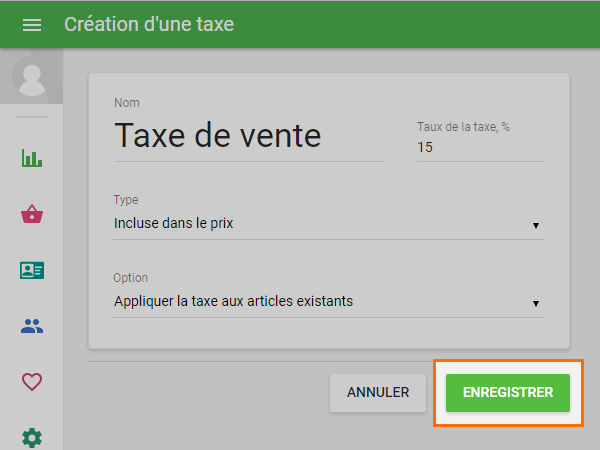Open the hamburger navigation menu
Viewport: 600px width, 450px height.
coord(32,25)
